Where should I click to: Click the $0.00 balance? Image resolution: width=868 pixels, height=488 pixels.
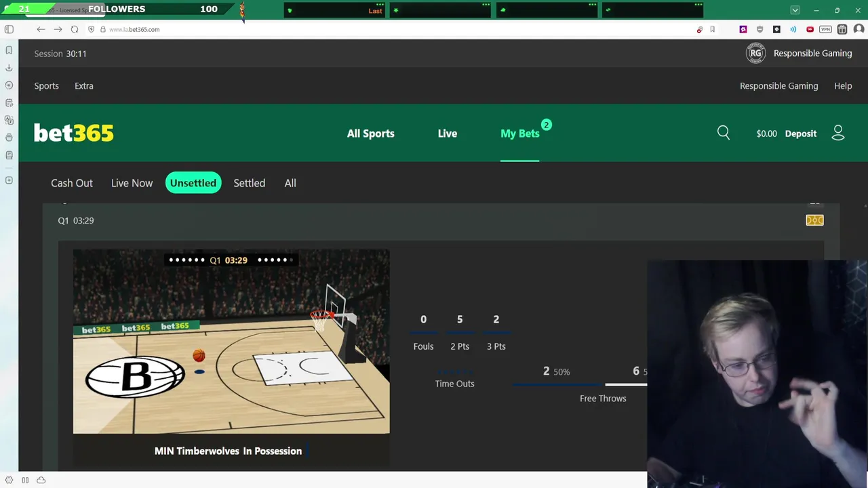tap(766, 134)
